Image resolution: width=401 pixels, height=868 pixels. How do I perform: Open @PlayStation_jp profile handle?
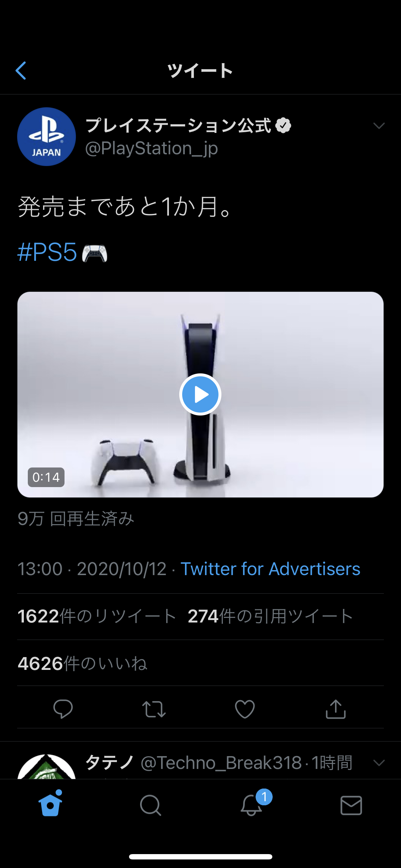click(x=151, y=148)
